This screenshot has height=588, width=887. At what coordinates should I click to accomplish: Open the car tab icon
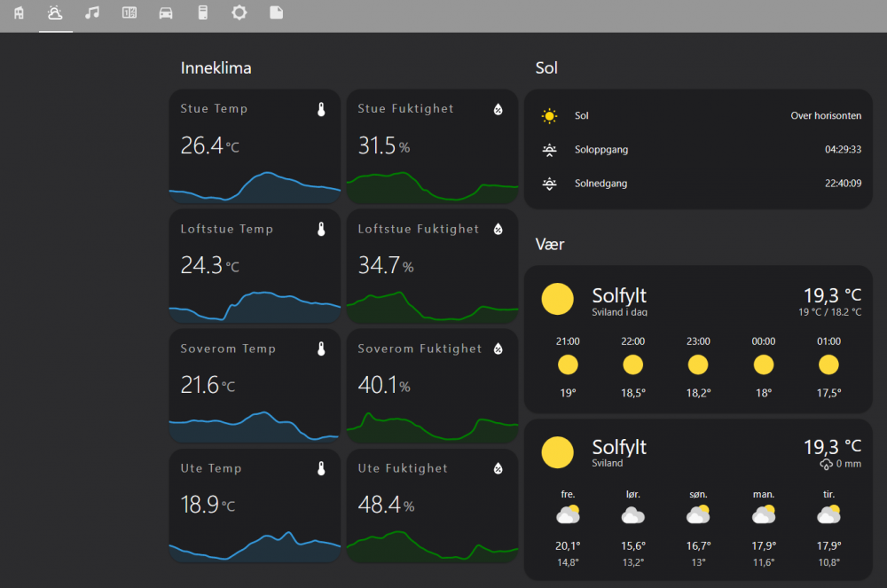[x=166, y=12]
